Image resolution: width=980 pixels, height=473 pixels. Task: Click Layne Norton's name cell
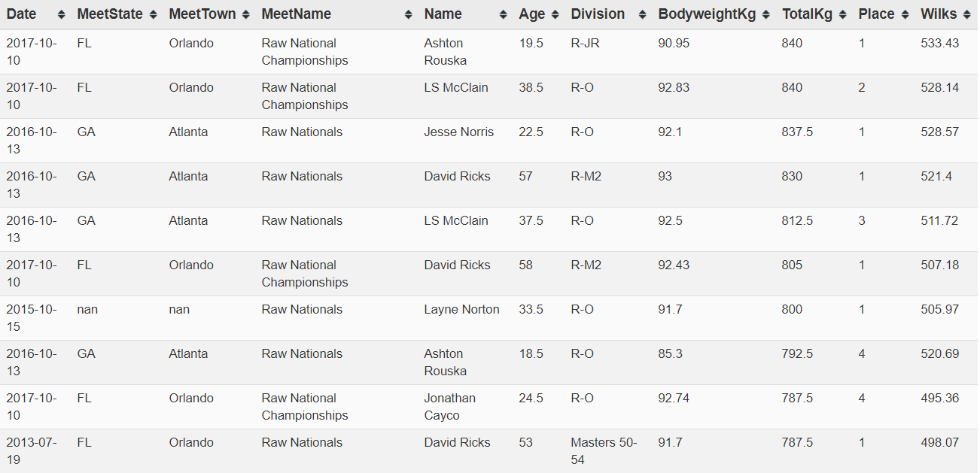tap(461, 309)
